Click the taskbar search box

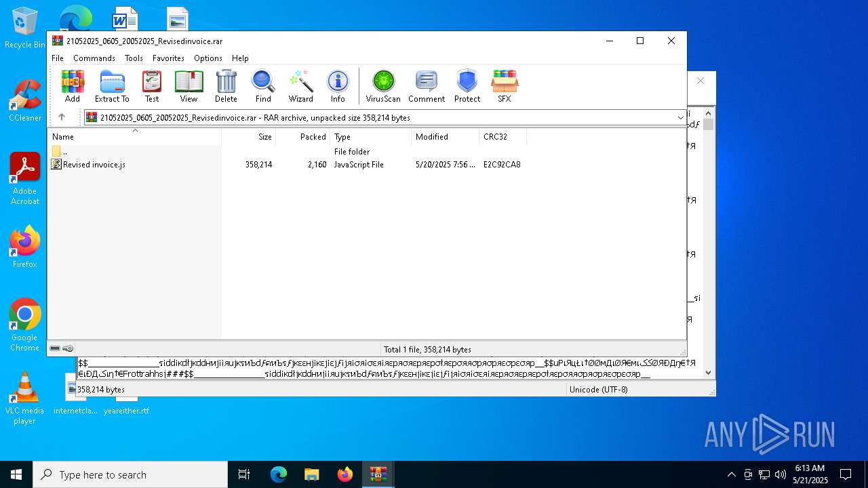pos(130,474)
